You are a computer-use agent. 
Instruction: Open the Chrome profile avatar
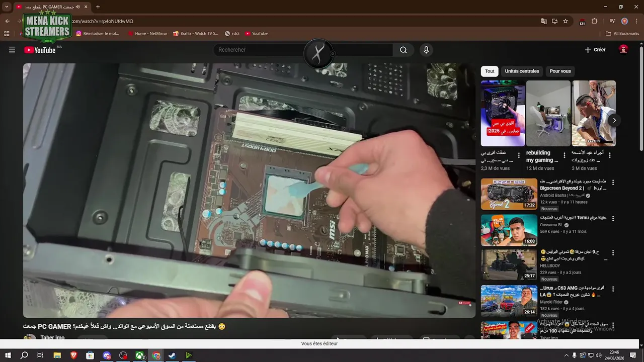tap(624, 21)
